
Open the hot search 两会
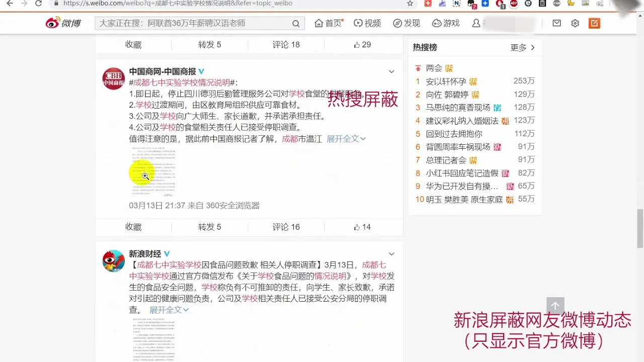coord(434,68)
